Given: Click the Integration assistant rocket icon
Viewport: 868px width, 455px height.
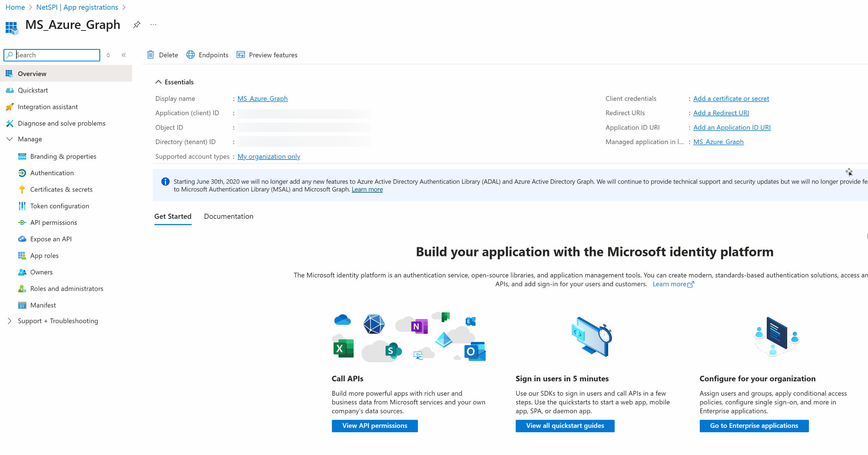Looking at the screenshot, I should (x=9, y=107).
